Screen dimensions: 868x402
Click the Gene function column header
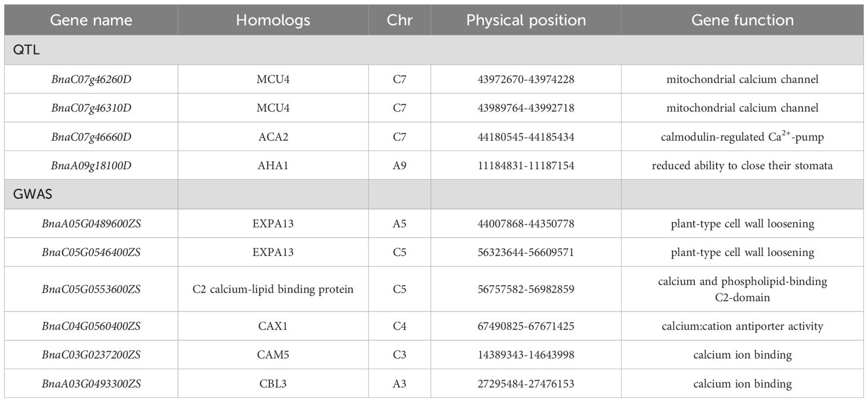pos(743,20)
